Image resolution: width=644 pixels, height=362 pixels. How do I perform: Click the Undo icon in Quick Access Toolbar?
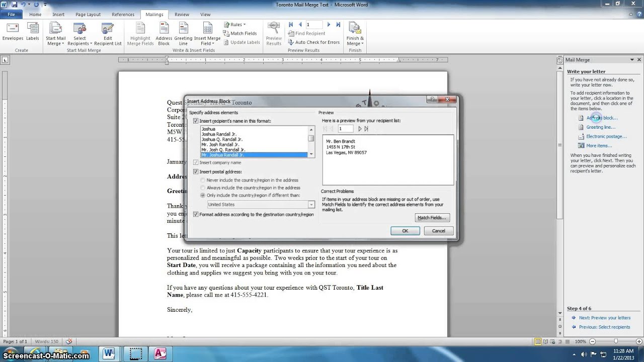(x=23, y=5)
